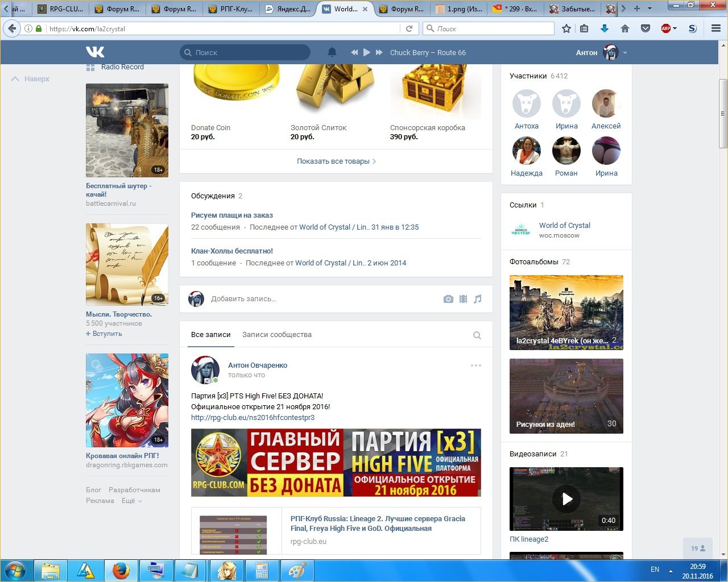
Task: Click the Firefox bookmark star icon
Action: (566, 28)
